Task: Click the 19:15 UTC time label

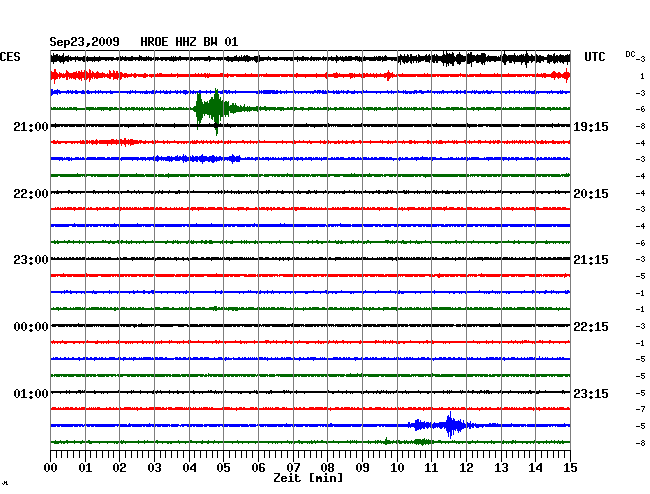Action: pyautogui.click(x=591, y=127)
